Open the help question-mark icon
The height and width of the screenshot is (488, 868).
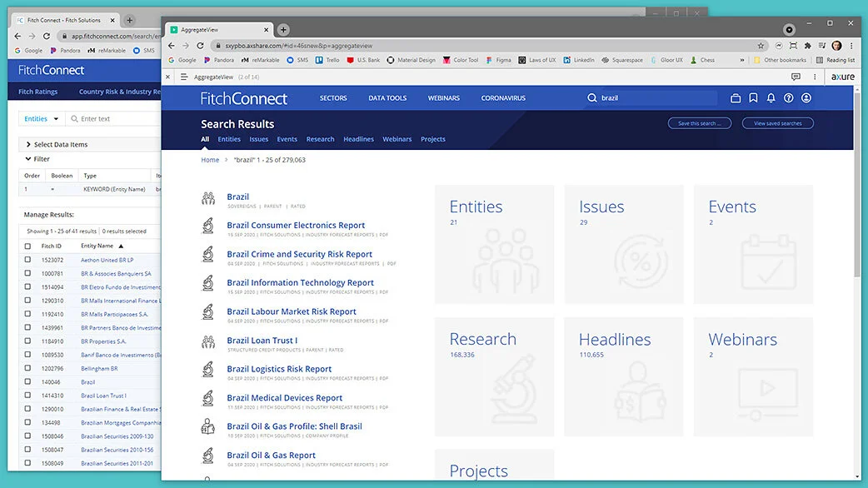(788, 98)
